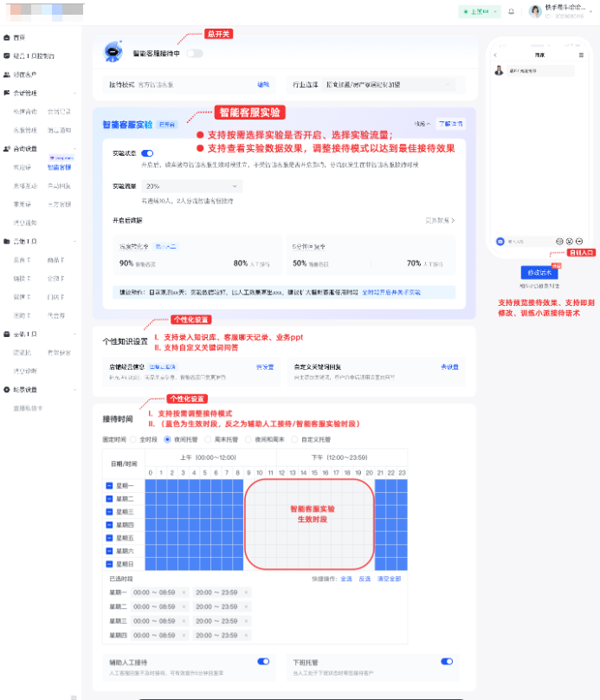This screenshot has width=600, height=700.
Task: Turn off the 实验状态 switch
Action: (147, 152)
